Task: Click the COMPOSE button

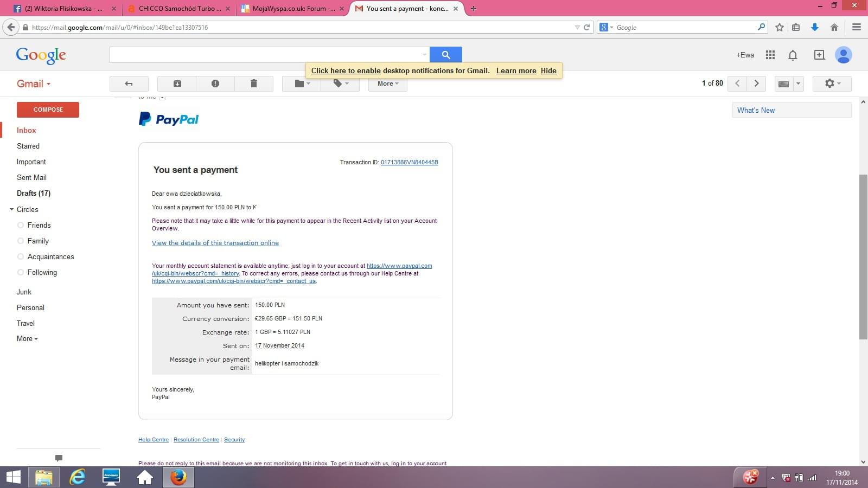Action: tap(48, 110)
